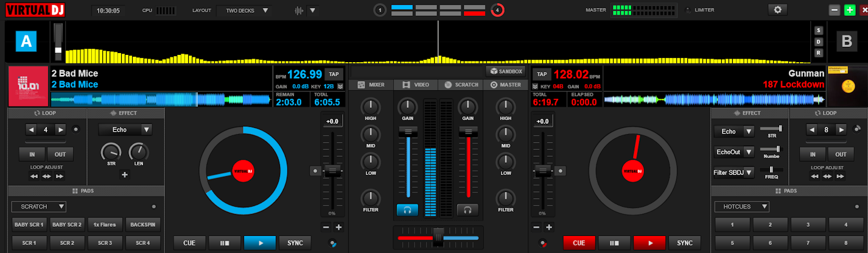Click right deck STR effect slider

(x=772, y=128)
